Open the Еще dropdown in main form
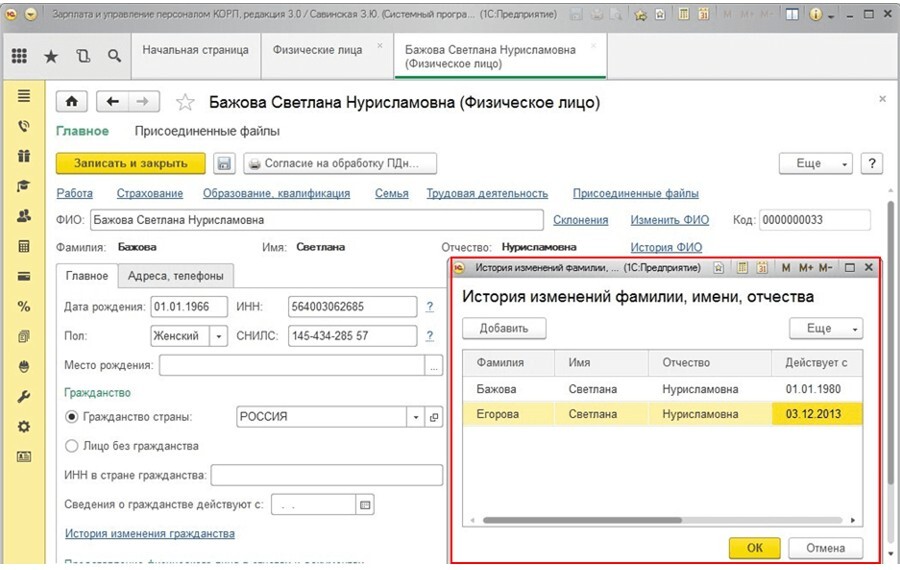Screen dimensions: 900x570 [815, 164]
